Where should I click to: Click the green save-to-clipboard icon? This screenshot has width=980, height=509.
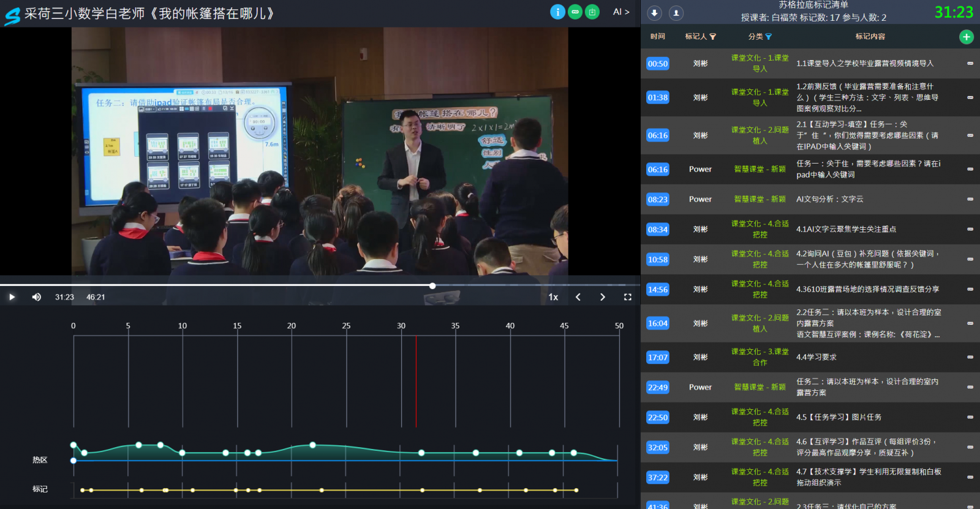coord(592,12)
